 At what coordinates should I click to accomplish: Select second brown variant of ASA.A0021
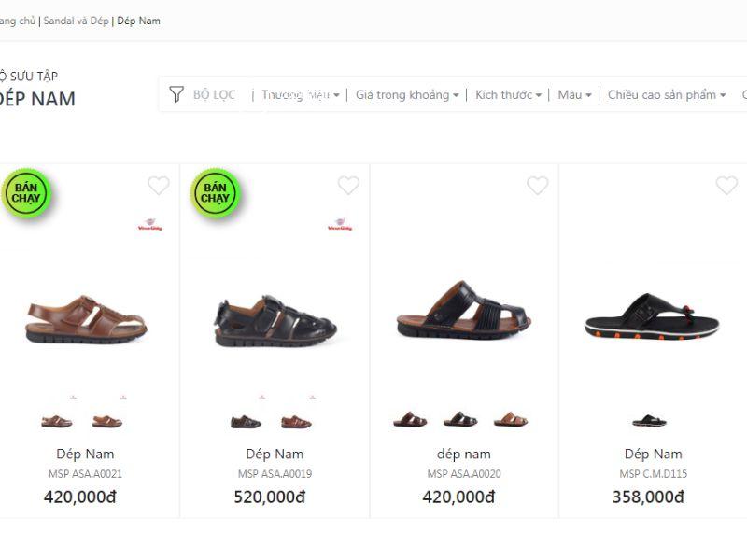[107, 421]
